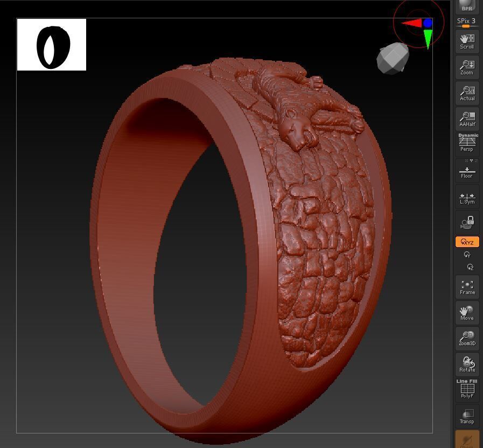Click the green axis cone

428,39
